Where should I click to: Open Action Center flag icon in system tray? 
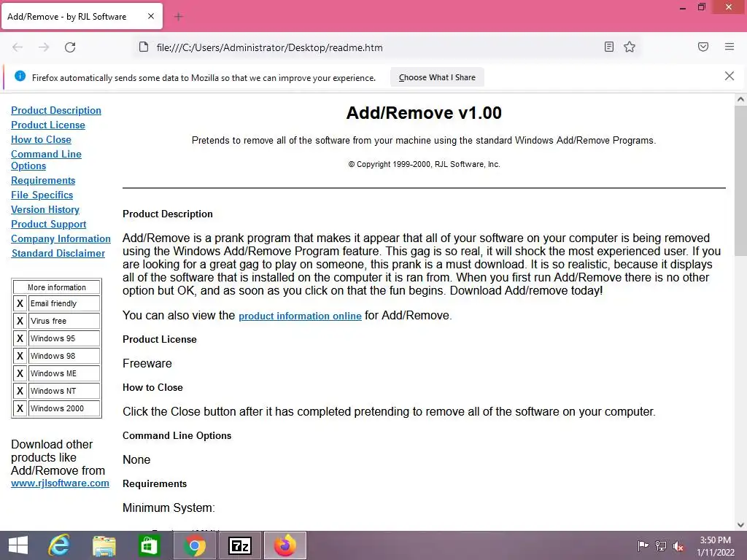[x=643, y=545]
